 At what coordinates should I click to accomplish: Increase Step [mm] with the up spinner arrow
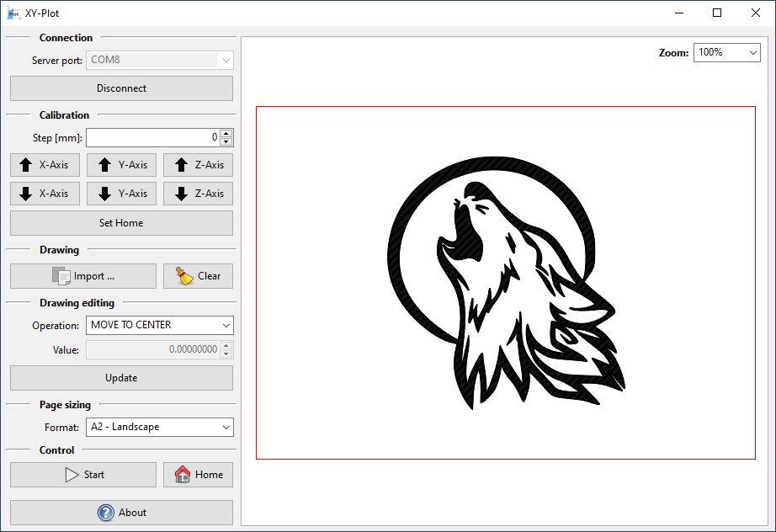[226, 133]
